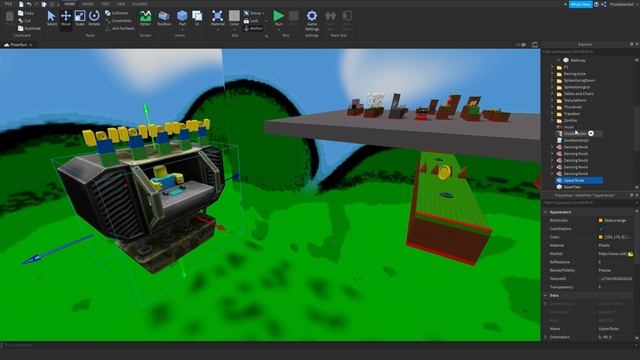This screenshot has width=640, height=360.
Task: Switch to the PLUGINS ribbon tab
Action: pyautogui.click(x=140, y=4)
